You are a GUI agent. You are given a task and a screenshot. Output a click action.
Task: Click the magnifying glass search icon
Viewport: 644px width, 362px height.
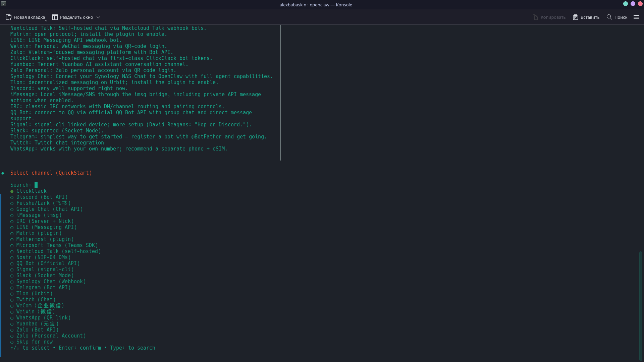[609, 17]
